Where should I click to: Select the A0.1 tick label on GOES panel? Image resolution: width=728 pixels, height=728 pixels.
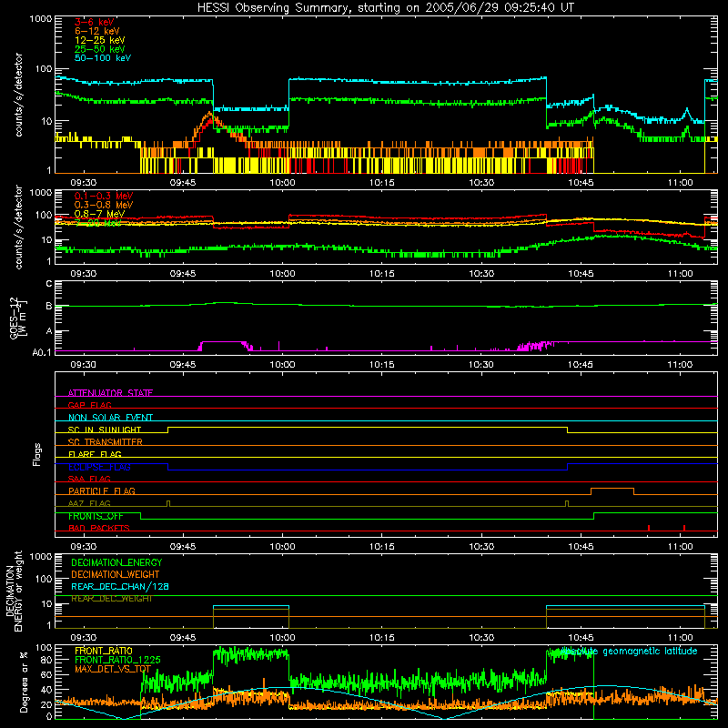point(42,353)
